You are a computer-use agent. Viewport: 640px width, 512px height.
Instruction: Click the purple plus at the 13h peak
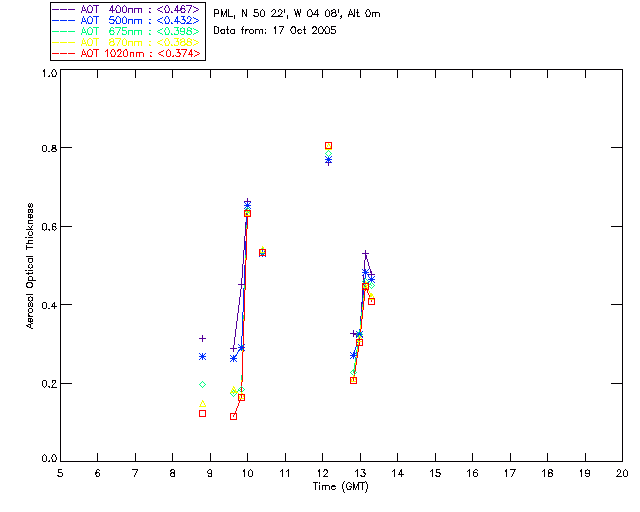click(365, 254)
